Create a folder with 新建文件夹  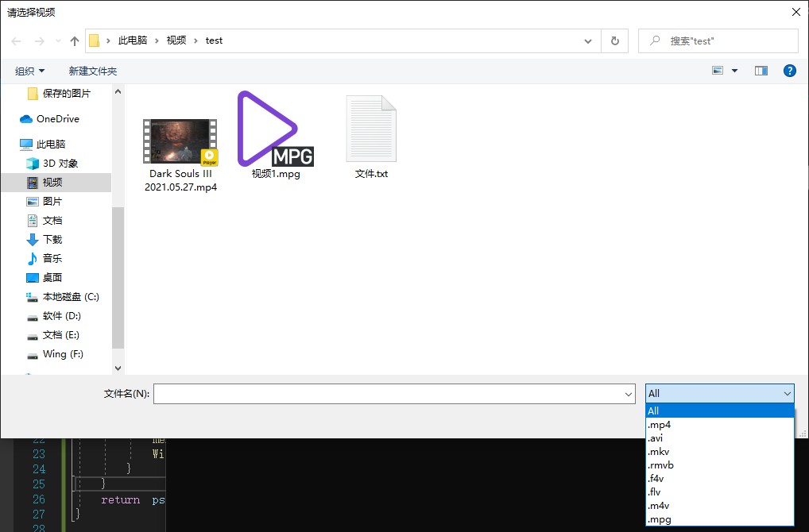[x=93, y=71]
